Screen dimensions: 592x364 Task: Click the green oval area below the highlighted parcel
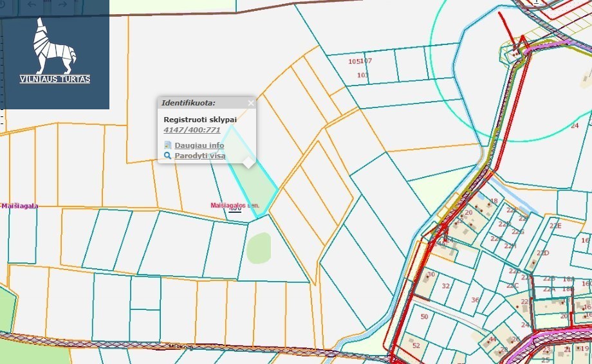[x=259, y=248]
